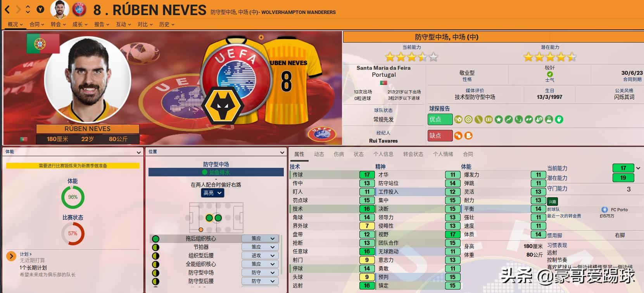Switch to the 伤病 tab

coord(339,154)
